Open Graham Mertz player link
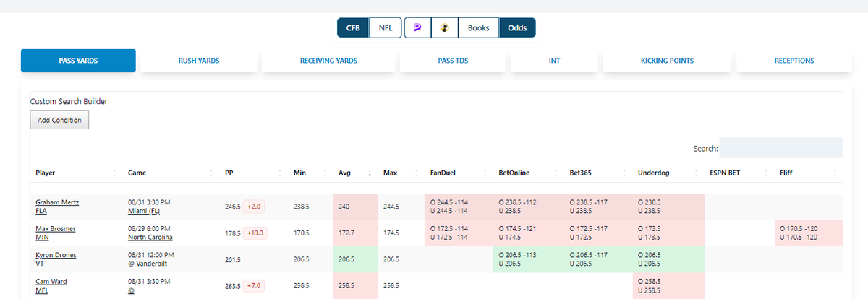The height and width of the screenshot is (299, 868). pos(57,203)
